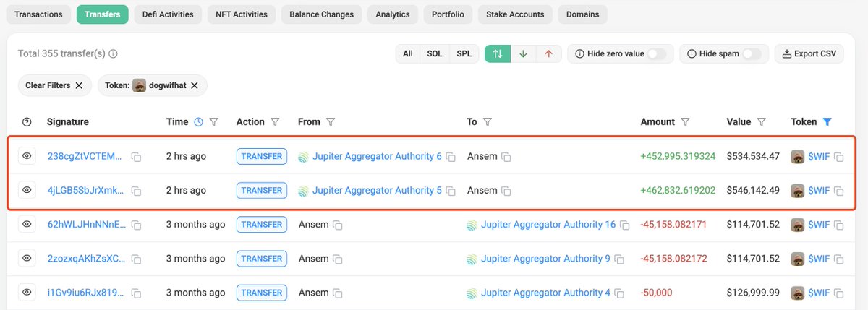The image size is (868, 310).
Task: Open transaction 4jLGB5SbJrXmk link
Action: (85, 190)
